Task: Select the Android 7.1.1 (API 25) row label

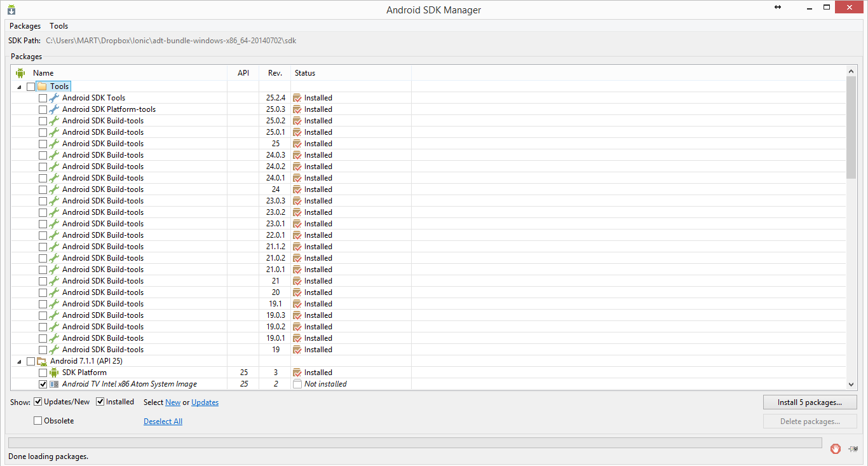Action: 86,361
